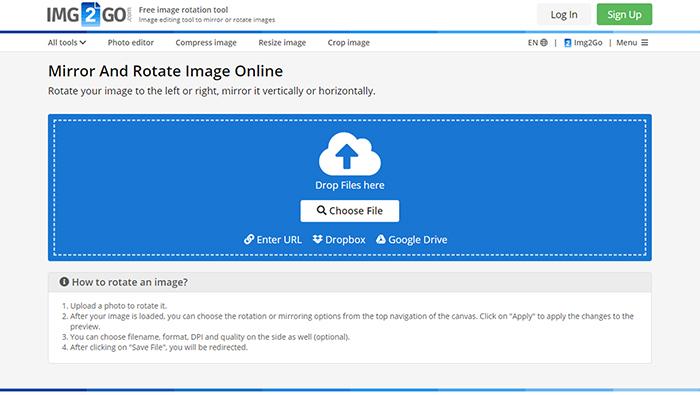
Task: Upload from Dropbox
Action: [339, 239]
